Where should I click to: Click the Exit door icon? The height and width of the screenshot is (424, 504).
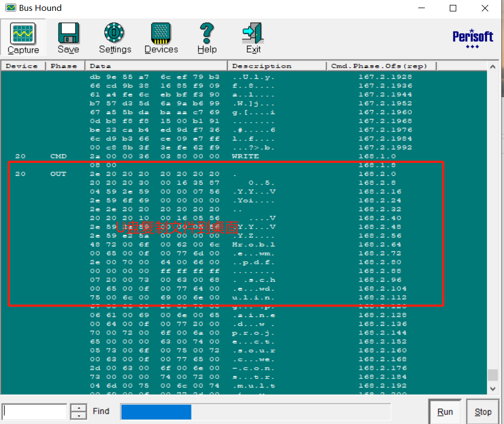tap(253, 33)
